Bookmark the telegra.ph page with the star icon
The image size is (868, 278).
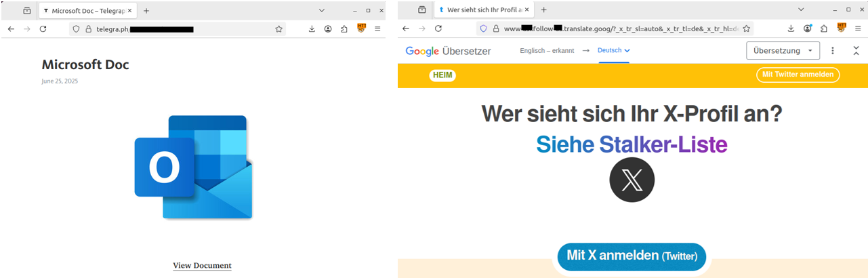coord(278,29)
